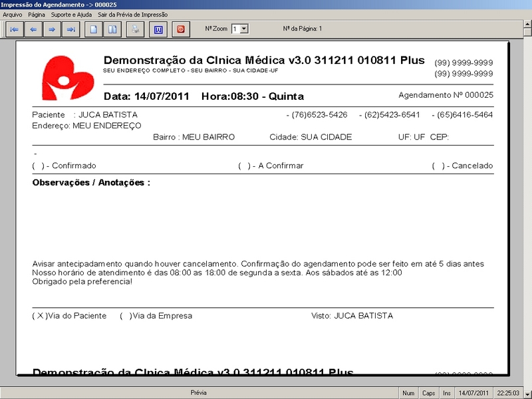The image size is (532, 399).
Task: Click the red exit preview icon
Action: [180, 29]
